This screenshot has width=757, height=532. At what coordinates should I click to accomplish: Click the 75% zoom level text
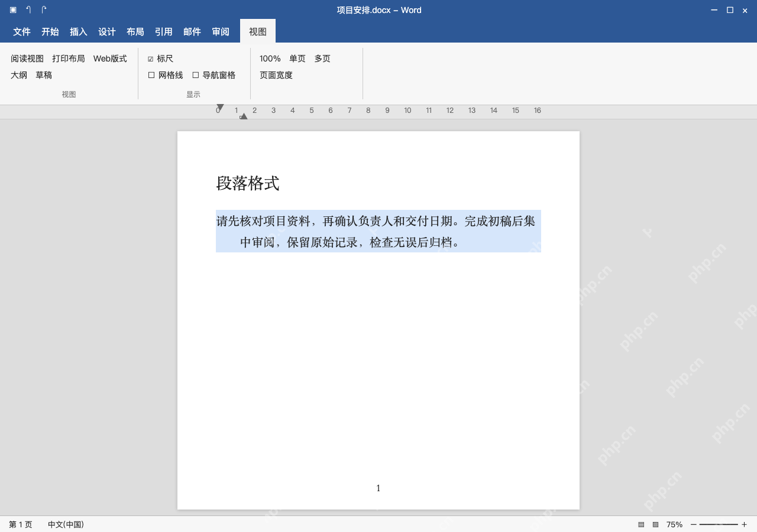click(674, 524)
